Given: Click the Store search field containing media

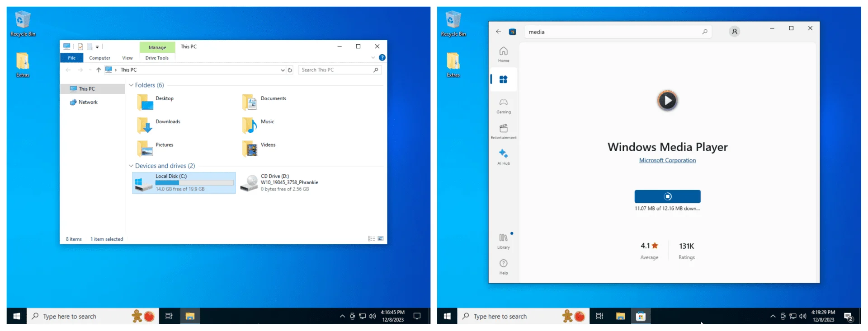Looking at the screenshot, I should 618,32.
